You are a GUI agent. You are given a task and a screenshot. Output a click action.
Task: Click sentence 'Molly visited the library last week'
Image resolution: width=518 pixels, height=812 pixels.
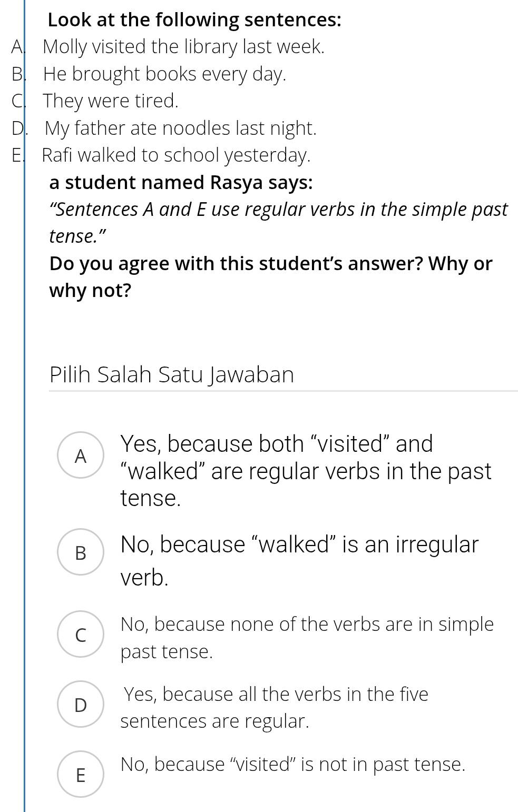183,47
